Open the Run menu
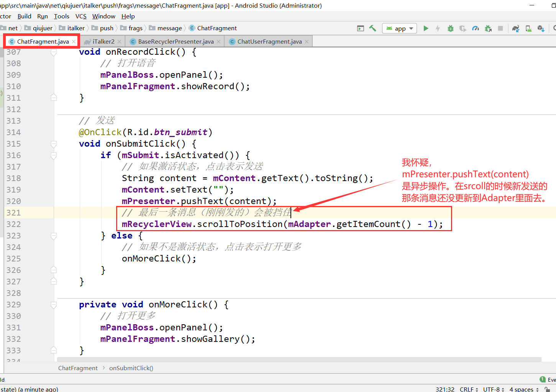This screenshot has width=556, height=392. click(43, 16)
